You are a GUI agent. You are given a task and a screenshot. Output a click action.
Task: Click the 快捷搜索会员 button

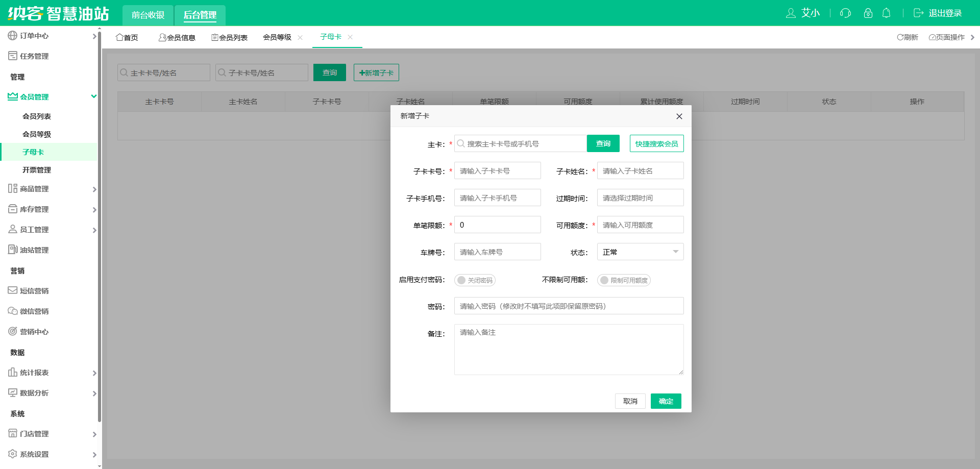(x=657, y=143)
